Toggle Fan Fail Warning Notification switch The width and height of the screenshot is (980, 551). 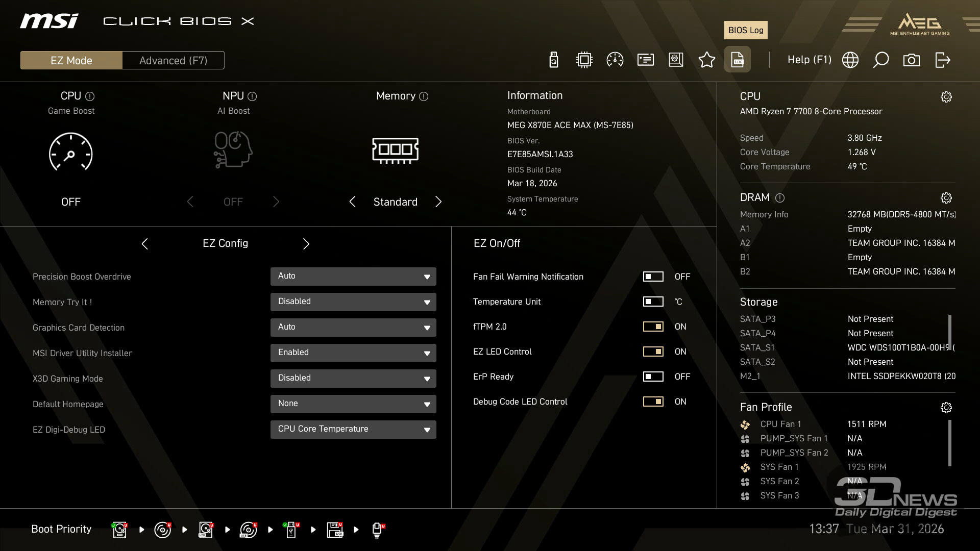point(653,277)
